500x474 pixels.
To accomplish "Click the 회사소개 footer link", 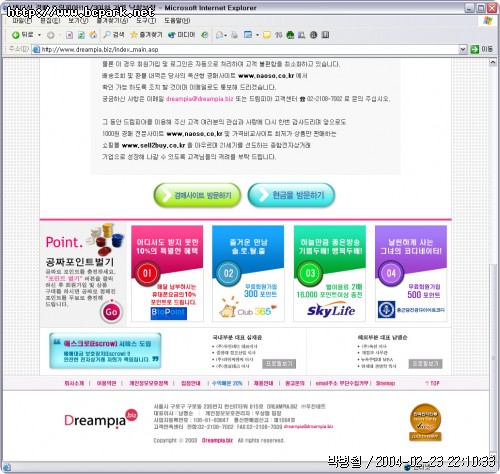I will tap(74, 383).
